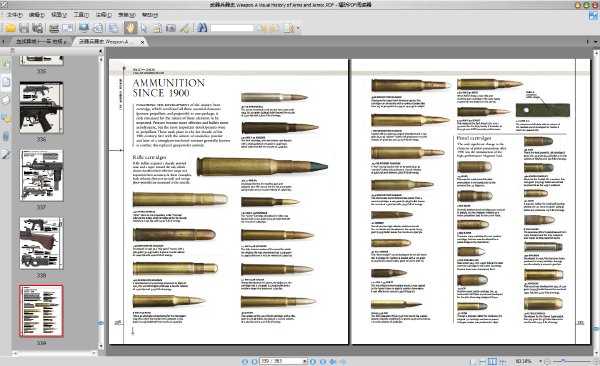Screen dimensions: 600x366
Task: Open the first menu in menu bar
Action: 15,15
